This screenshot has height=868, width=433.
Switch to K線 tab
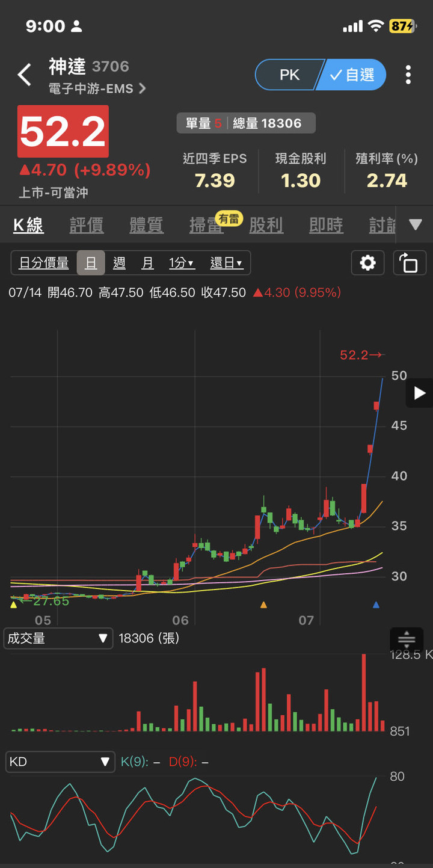pyautogui.click(x=28, y=226)
